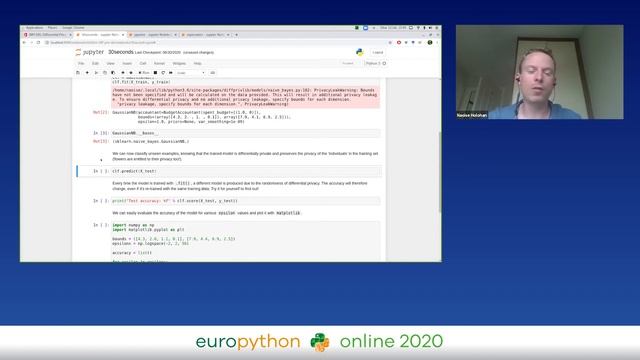The height and width of the screenshot is (360, 640).
Task: Open the cell type dropdown in toolbar
Action: [191, 73]
